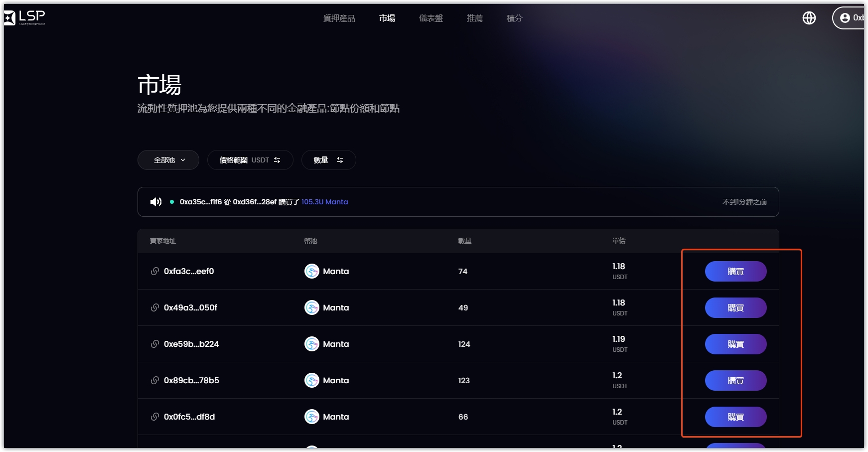Open the 推薦 referral tab

(x=474, y=18)
